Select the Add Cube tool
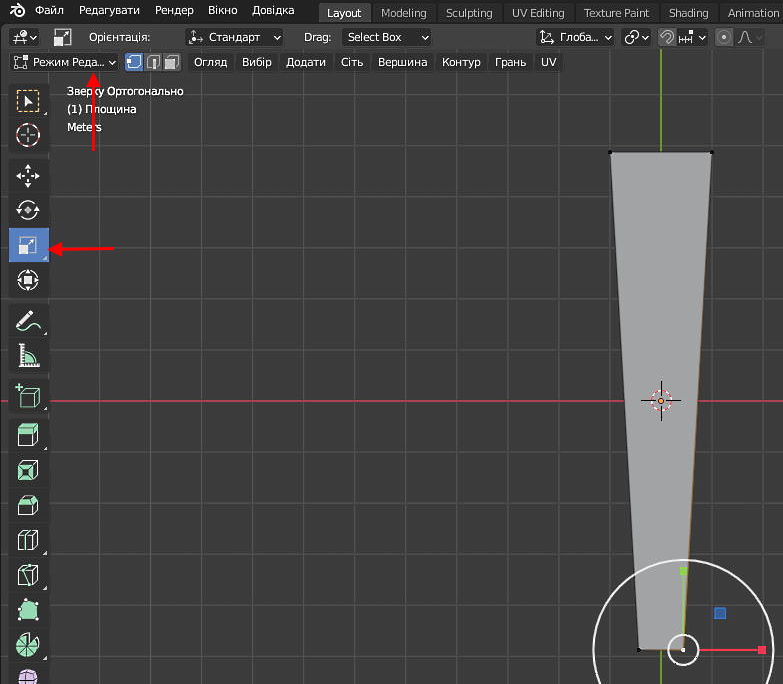This screenshot has width=783, height=684. (28, 396)
